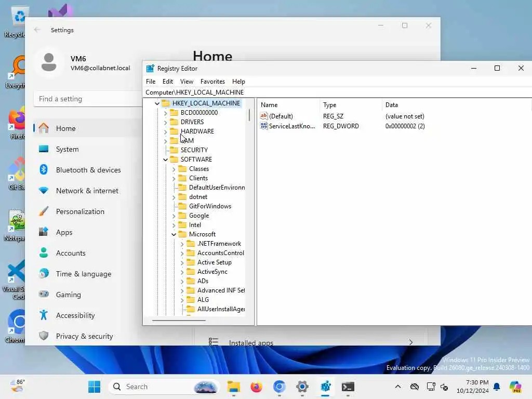Screen dimensions: 532x399
Task: Open Firefox from the taskbar
Action: coord(256,387)
